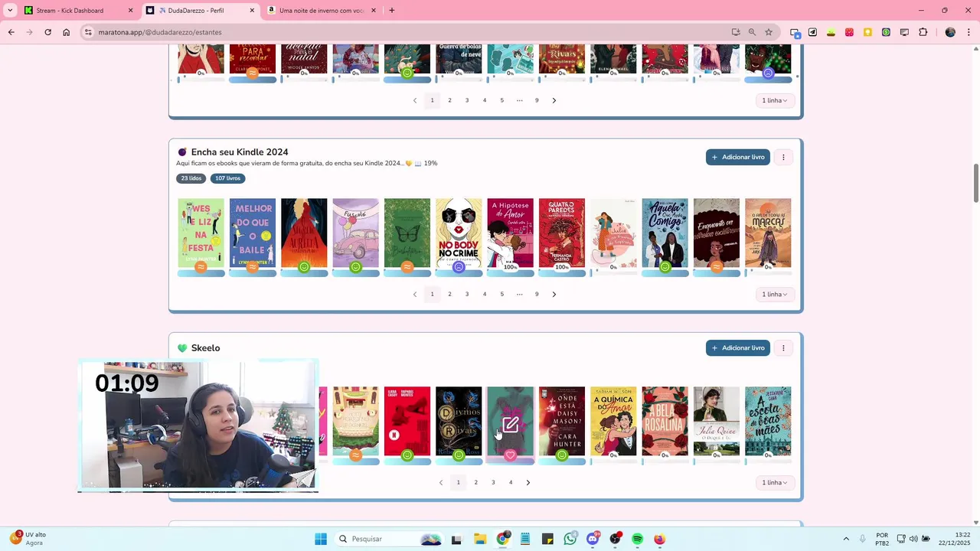
Task: Show hidden system tray icons chevron
Action: point(846,539)
